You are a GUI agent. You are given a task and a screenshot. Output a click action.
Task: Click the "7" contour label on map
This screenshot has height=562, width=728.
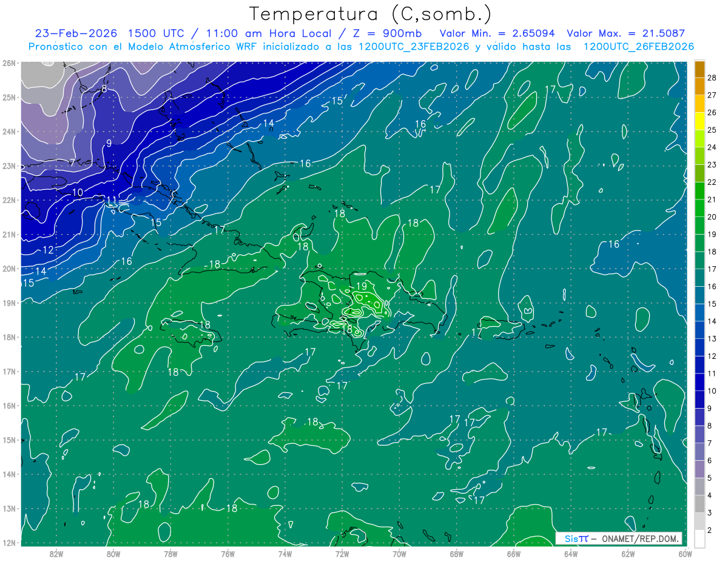[72, 162]
